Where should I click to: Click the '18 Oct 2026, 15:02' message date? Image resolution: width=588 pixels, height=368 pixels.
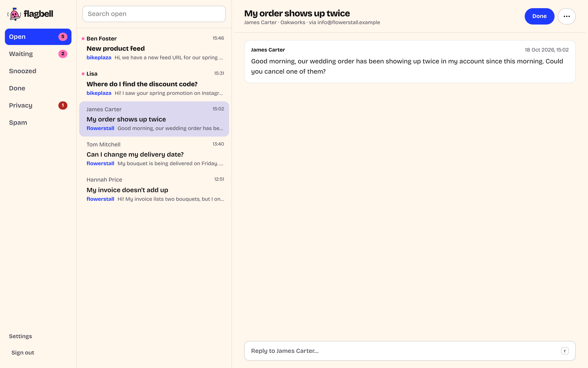pyautogui.click(x=547, y=50)
